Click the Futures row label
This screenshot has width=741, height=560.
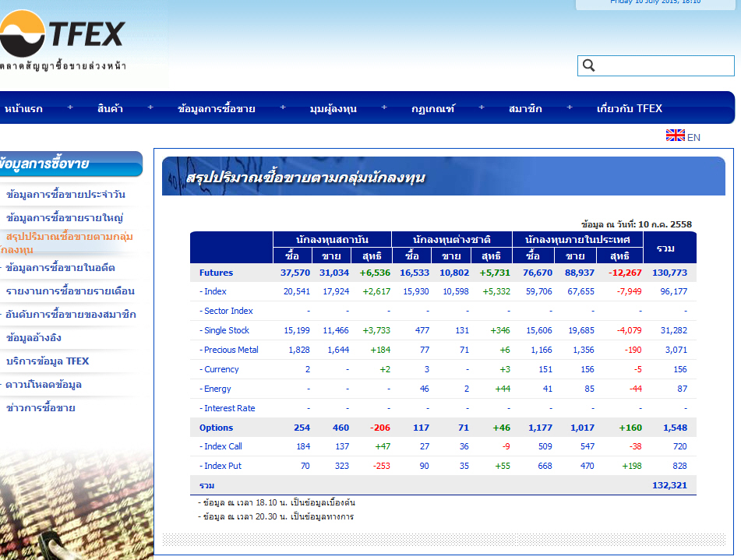point(216,273)
